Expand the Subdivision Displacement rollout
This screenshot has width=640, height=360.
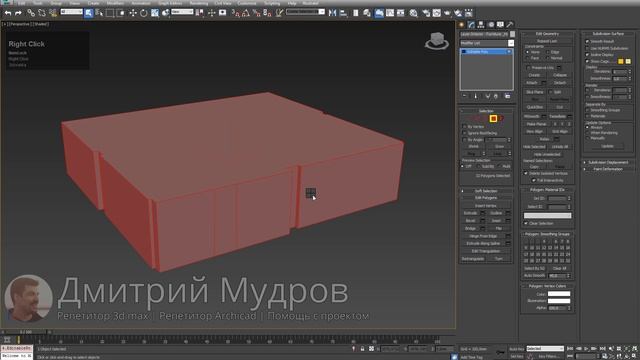pos(608,162)
